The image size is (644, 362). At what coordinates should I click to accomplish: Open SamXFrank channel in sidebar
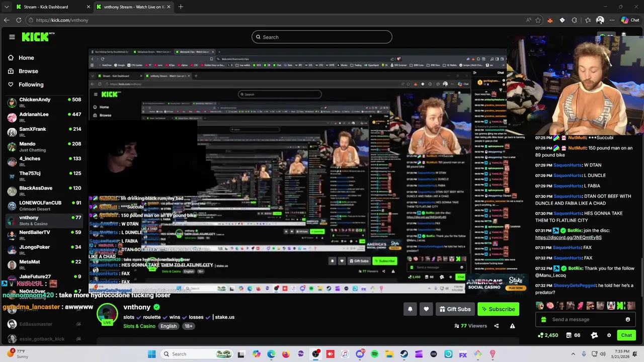44,132
